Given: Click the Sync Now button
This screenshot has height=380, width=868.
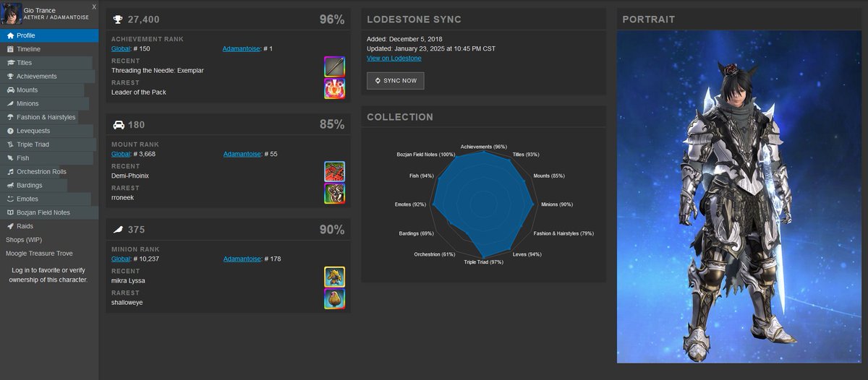Looking at the screenshot, I should pos(396,80).
